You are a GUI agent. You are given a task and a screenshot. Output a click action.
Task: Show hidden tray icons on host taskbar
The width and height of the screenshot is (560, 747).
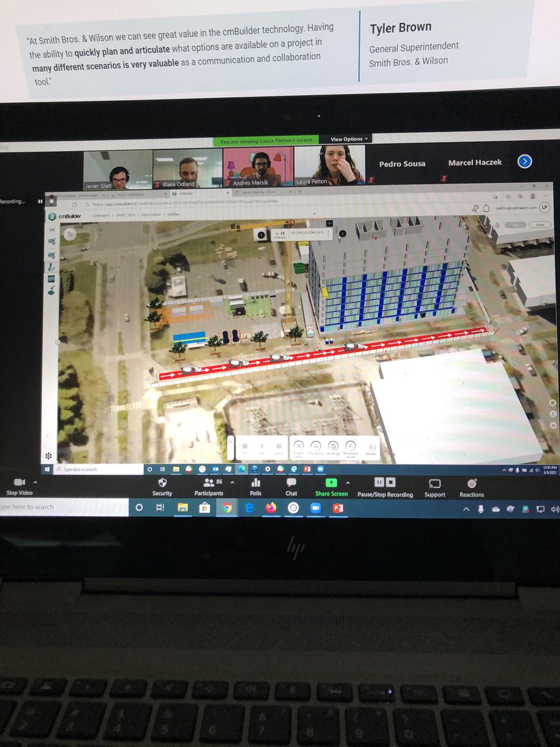tap(467, 509)
